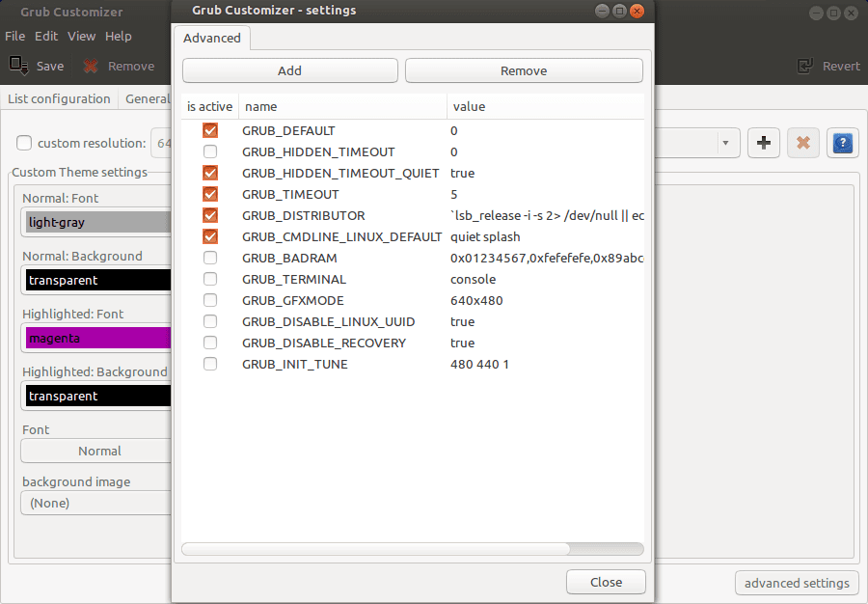Enable GRUB_DISABLE_LINUX_UUID checkbox
868x604 pixels.
point(210,321)
